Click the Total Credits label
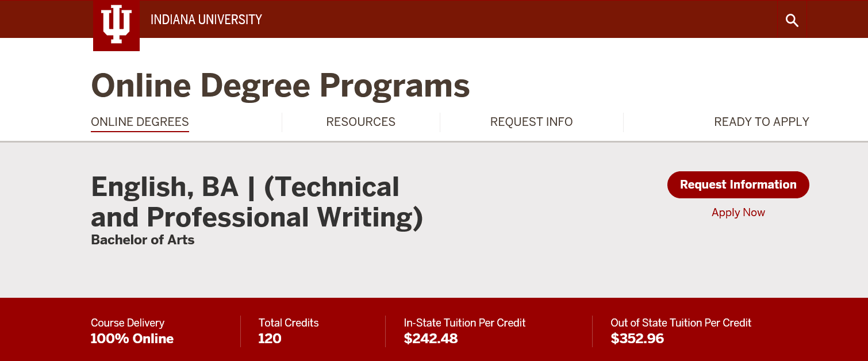 click(289, 323)
